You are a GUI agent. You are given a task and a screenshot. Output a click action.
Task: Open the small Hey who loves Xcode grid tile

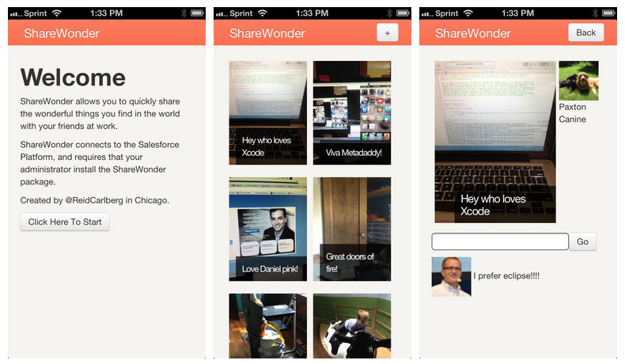pos(268,112)
